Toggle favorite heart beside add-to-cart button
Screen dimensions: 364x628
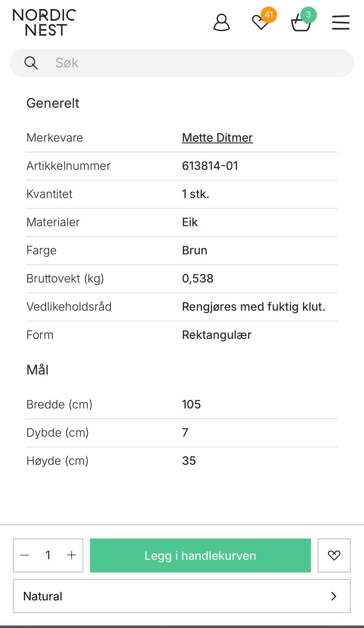tap(334, 556)
